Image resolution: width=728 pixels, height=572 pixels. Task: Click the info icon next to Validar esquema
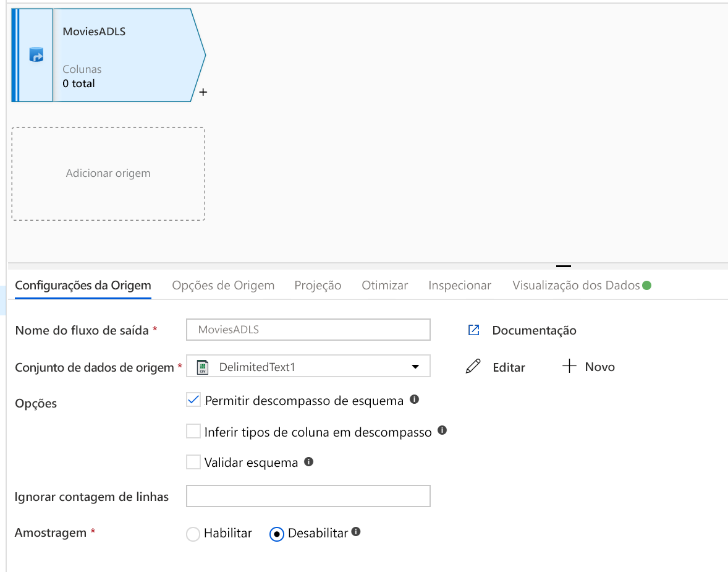click(308, 462)
